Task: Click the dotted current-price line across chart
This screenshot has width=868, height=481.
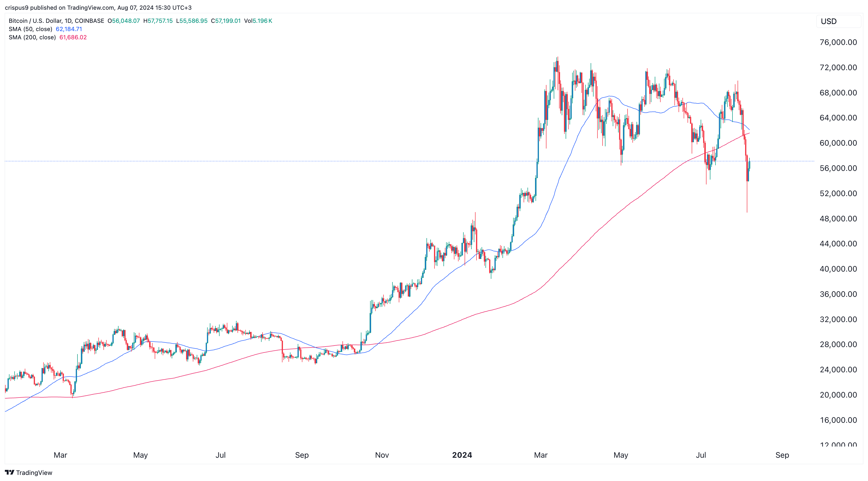Action: click(x=409, y=161)
